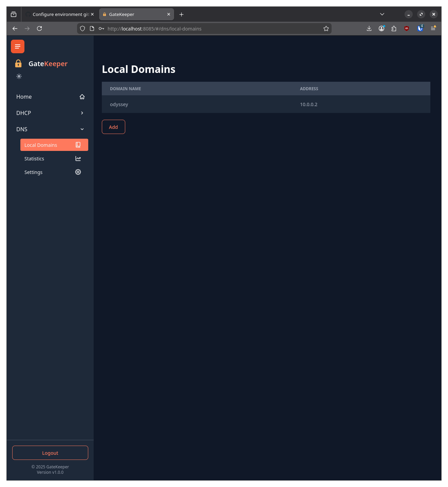Click the Home house icon
448x487 pixels.
click(x=82, y=97)
